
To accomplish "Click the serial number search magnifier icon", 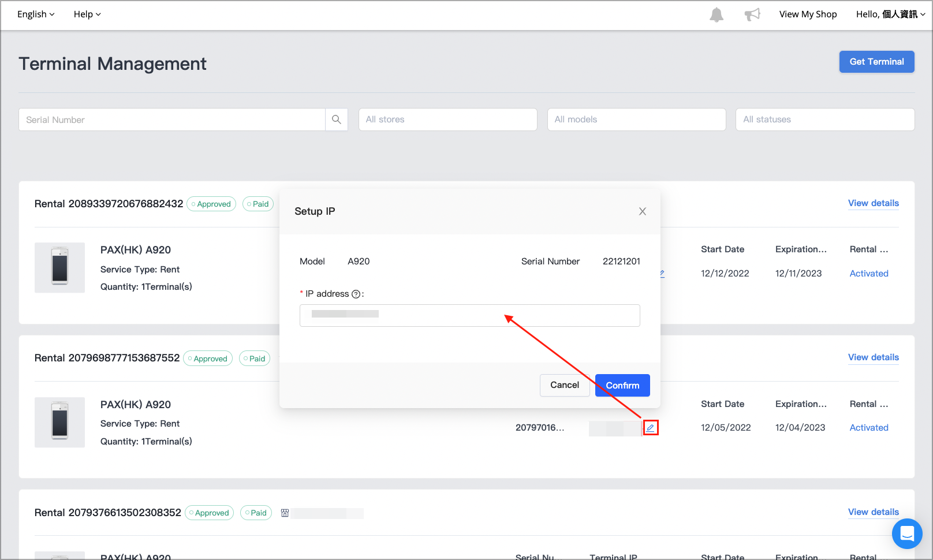I will [337, 120].
